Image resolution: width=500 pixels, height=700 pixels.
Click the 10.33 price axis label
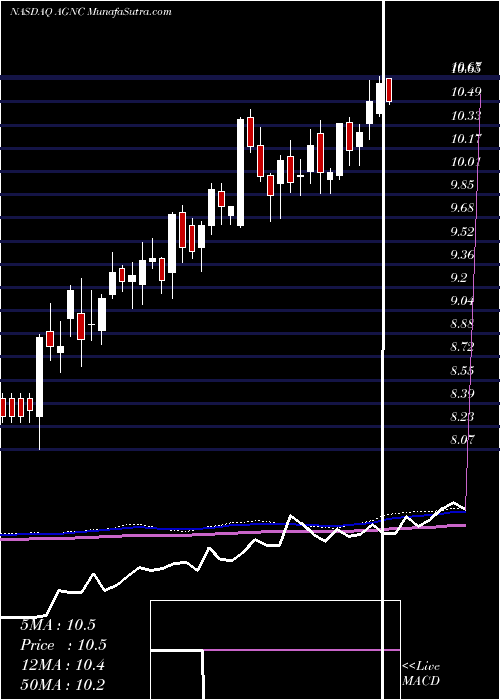466,116
